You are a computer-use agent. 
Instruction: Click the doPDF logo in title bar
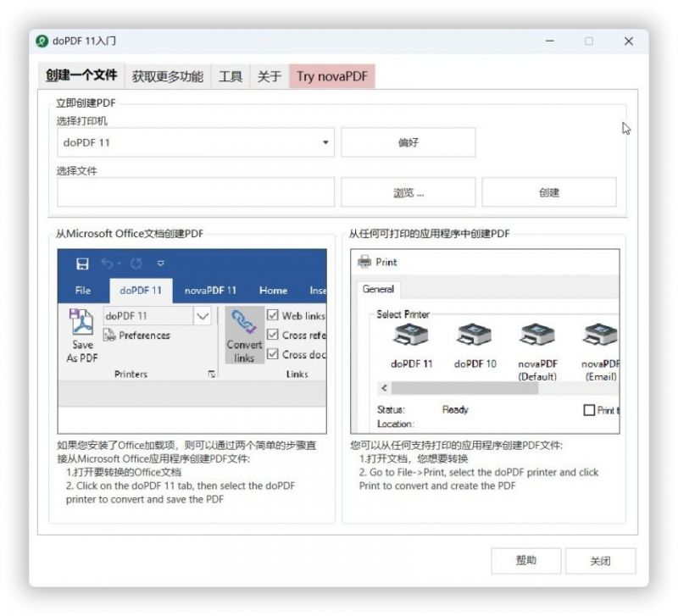click(42, 41)
